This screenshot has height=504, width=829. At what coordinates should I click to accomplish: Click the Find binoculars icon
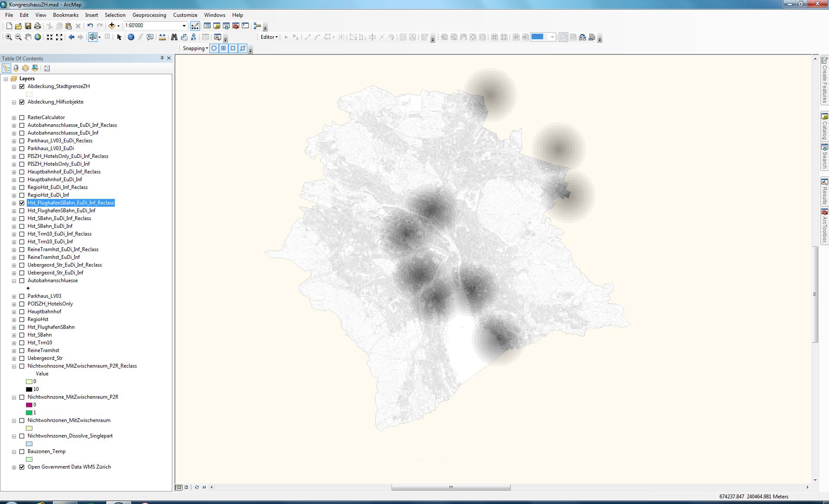[x=174, y=37]
